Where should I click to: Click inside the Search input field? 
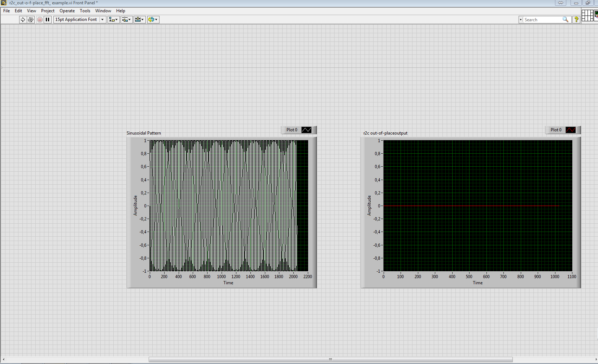tap(542, 19)
